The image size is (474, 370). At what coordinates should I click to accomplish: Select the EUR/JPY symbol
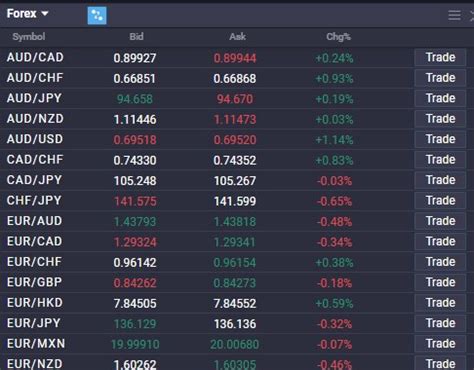(34, 323)
